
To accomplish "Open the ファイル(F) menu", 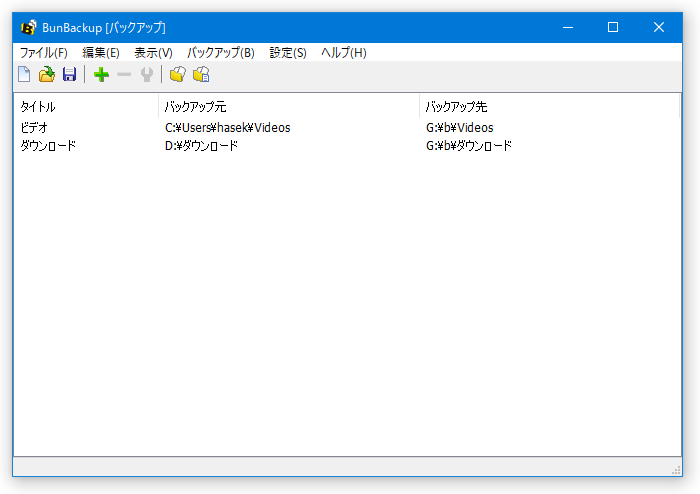I will 44,53.
